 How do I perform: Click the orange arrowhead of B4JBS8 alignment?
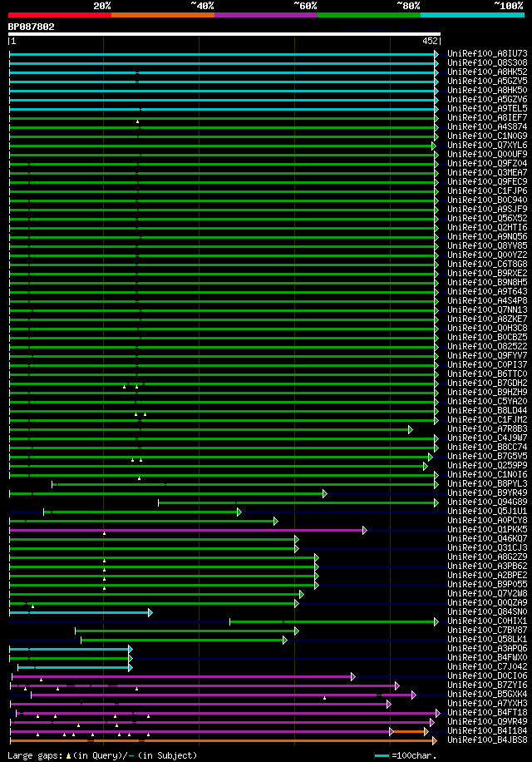435,740
